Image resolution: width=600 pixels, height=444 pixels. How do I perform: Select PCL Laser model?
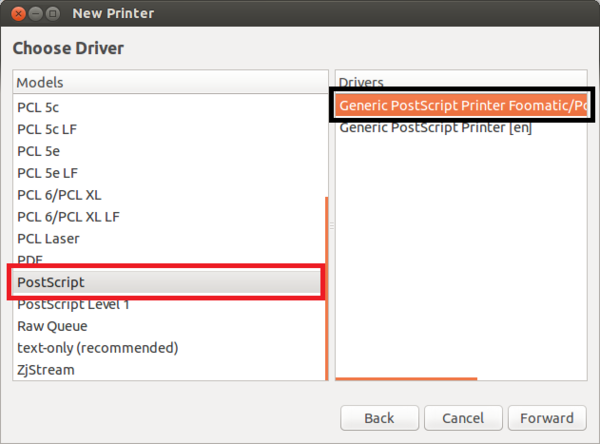(x=169, y=238)
